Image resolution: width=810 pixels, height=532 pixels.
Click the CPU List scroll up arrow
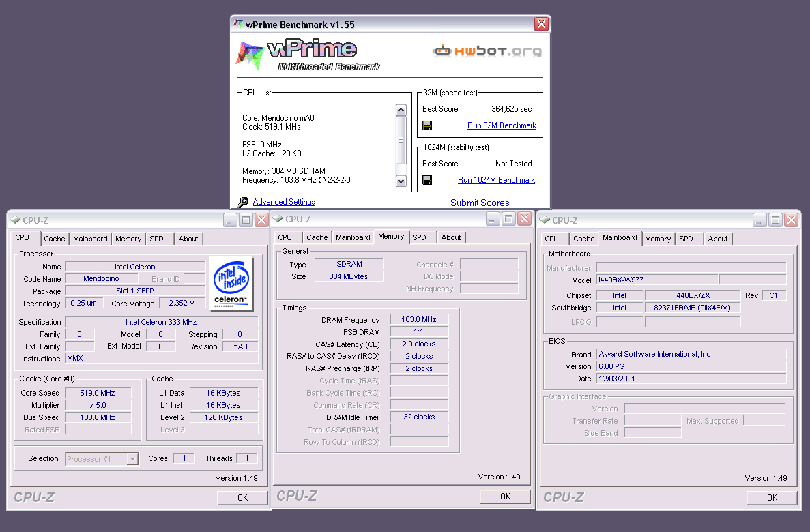coord(401,110)
